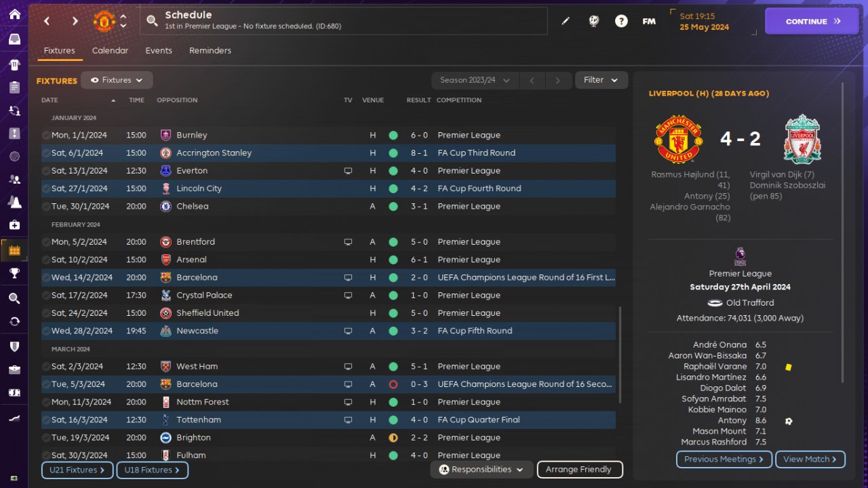Click the View Match button

pyautogui.click(x=810, y=460)
